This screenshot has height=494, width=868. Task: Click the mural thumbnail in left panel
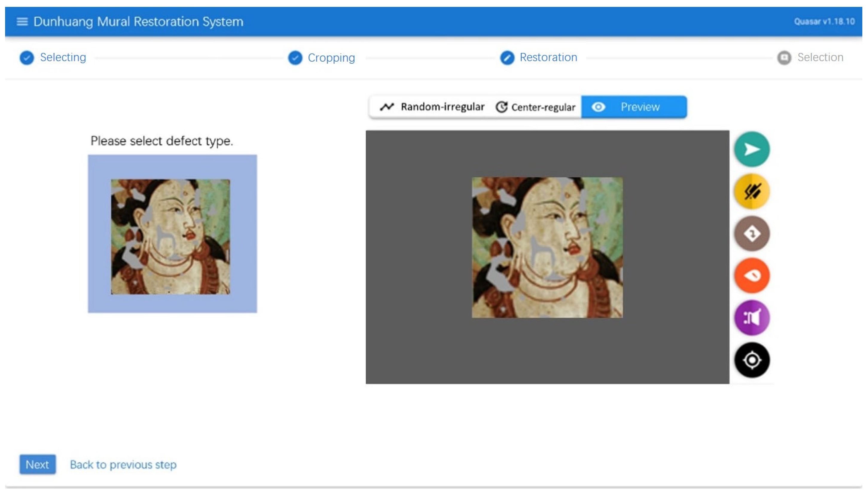click(170, 237)
